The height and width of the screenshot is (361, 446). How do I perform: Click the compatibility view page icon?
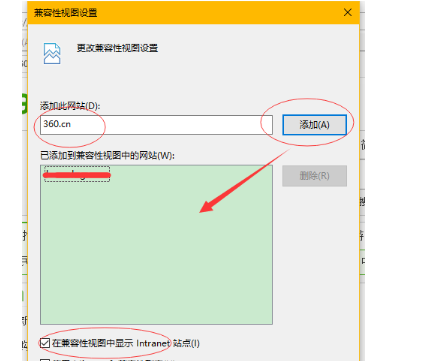(52, 53)
